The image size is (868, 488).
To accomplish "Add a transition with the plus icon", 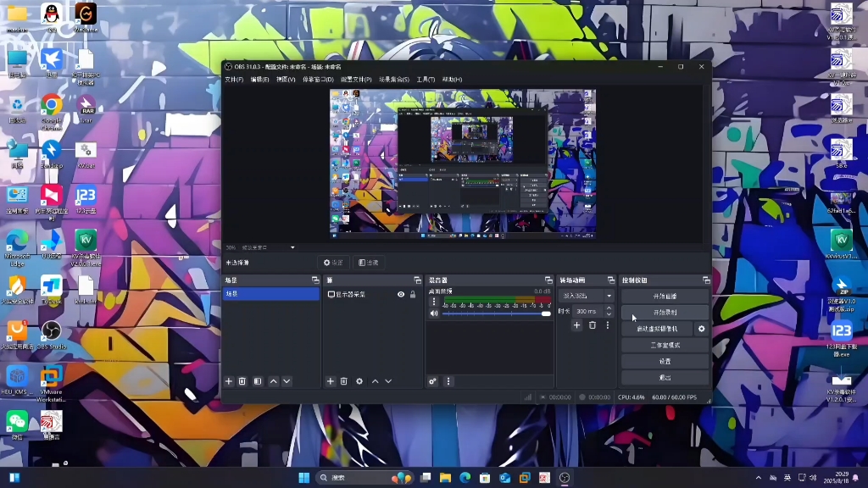I will point(576,325).
